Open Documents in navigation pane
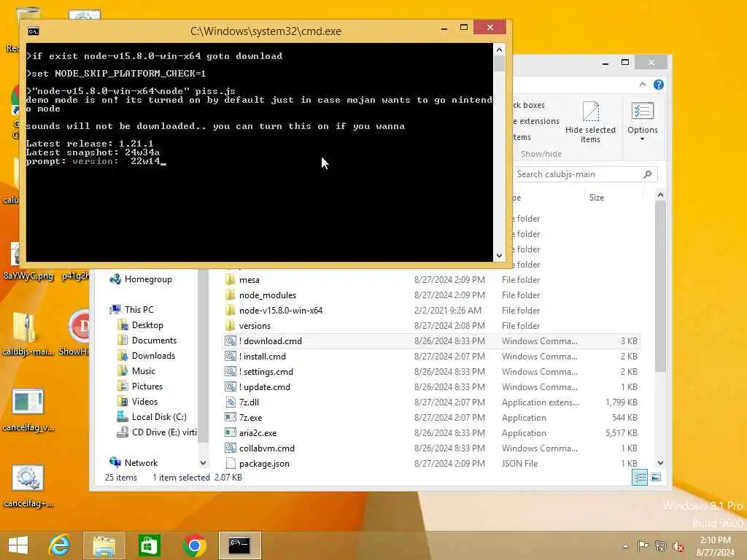Viewport: 747px width, 560px height. 147,341
